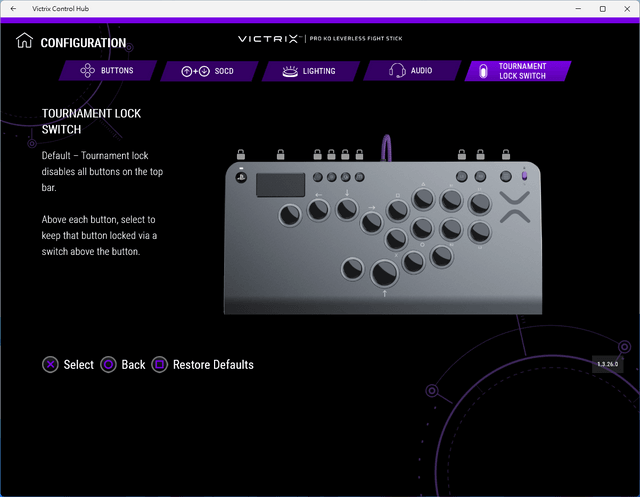Click the purple tournament switch on the fight stick

(524, 175)
